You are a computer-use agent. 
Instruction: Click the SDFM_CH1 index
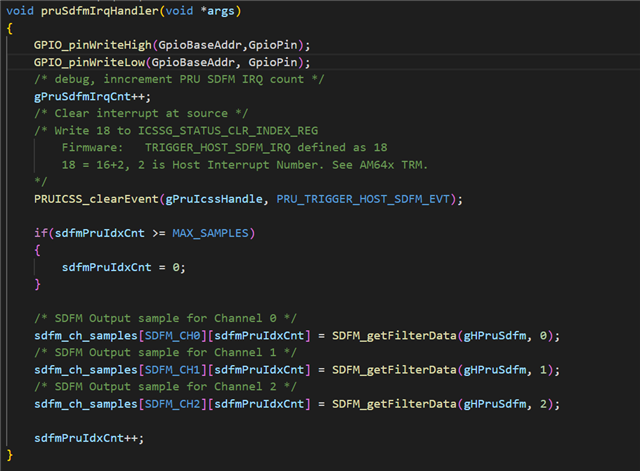[x=173, y=370]
